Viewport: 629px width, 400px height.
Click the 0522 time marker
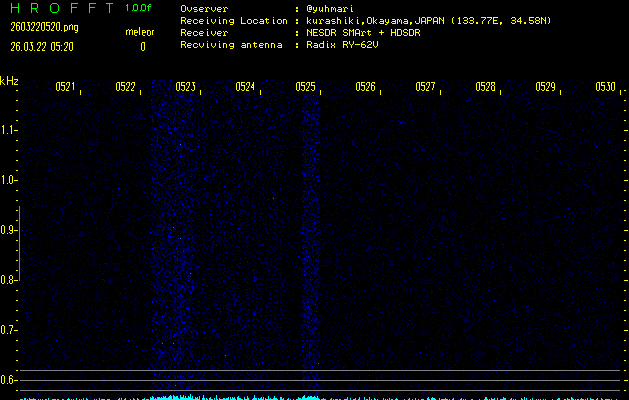click(125, 87)
